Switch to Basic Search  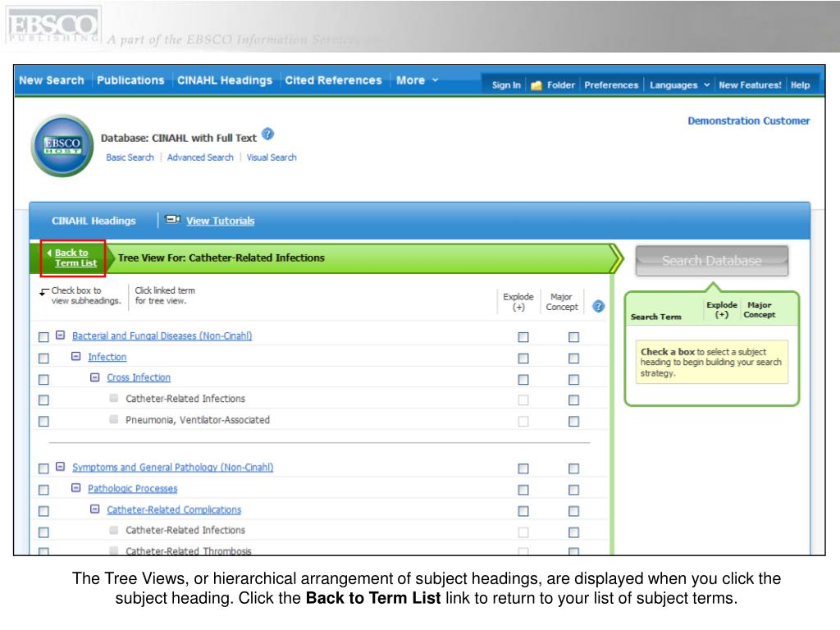130,157
